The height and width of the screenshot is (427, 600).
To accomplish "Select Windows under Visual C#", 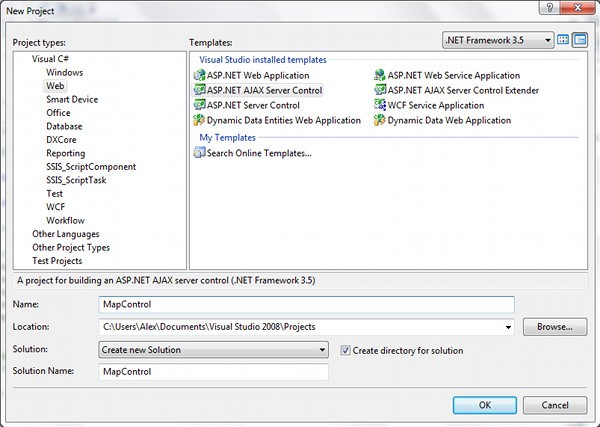I will point(64,72).
